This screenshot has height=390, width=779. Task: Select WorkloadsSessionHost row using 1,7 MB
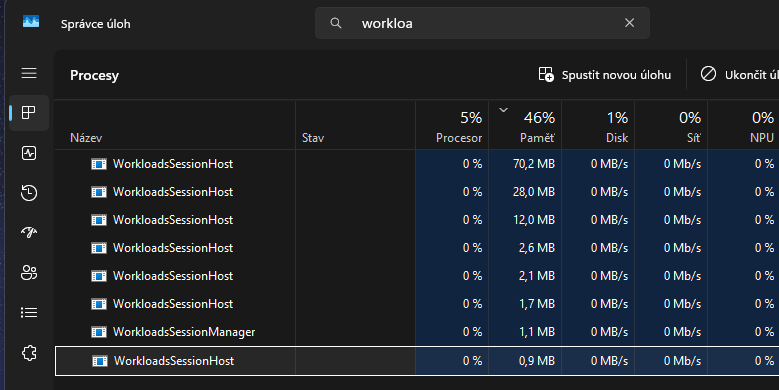coord(417,304)
